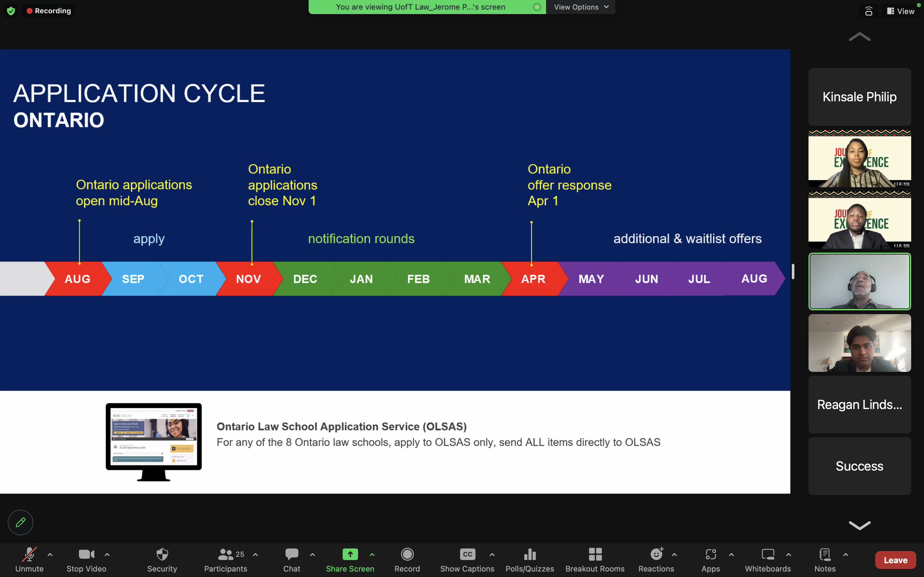
Task: Expand audio settings arrow beside Unmute
Action: point(50,555)
